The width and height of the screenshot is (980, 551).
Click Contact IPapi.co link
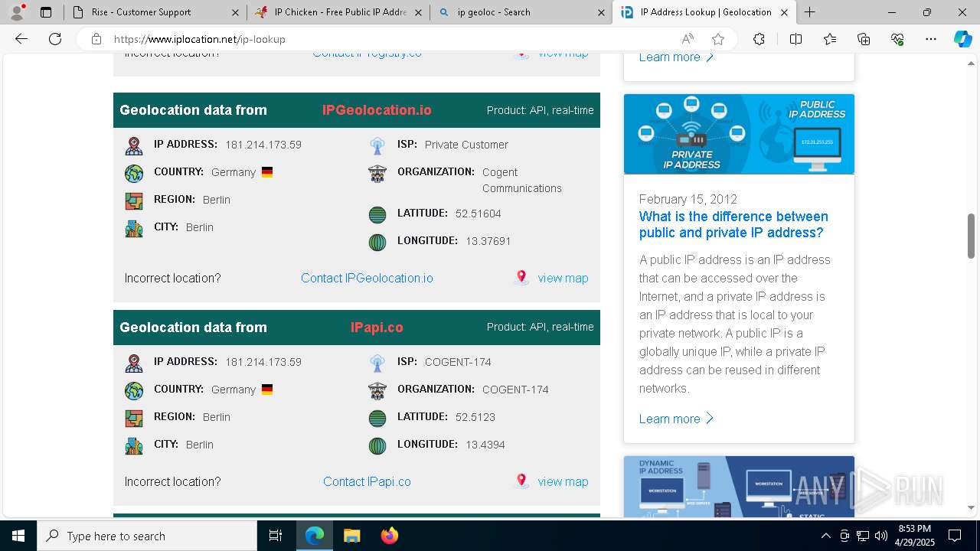[367, 481]
